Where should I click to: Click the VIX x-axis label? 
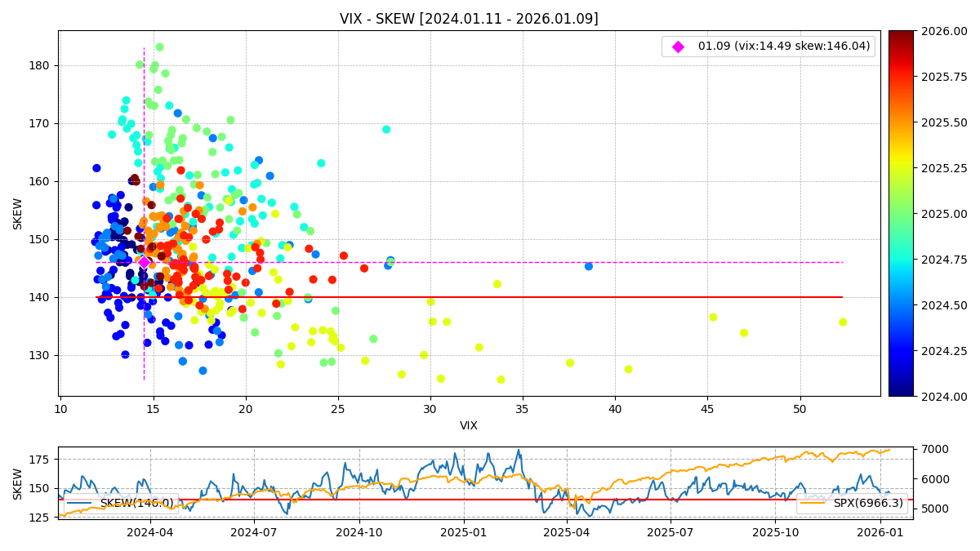click(469, 425)
